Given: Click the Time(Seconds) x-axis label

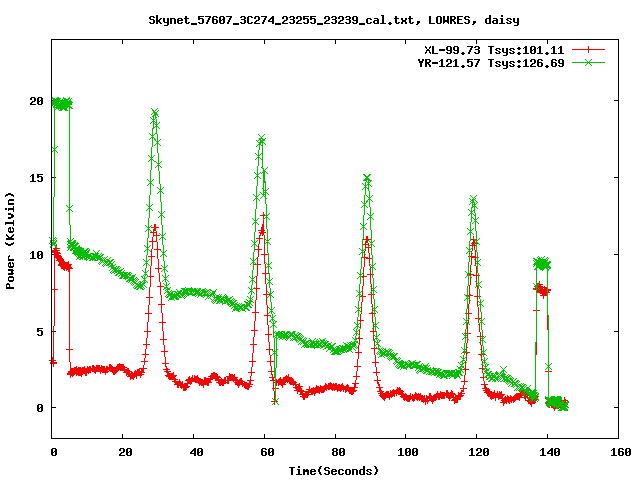Looking at the screenshot, I should point(334,469).
